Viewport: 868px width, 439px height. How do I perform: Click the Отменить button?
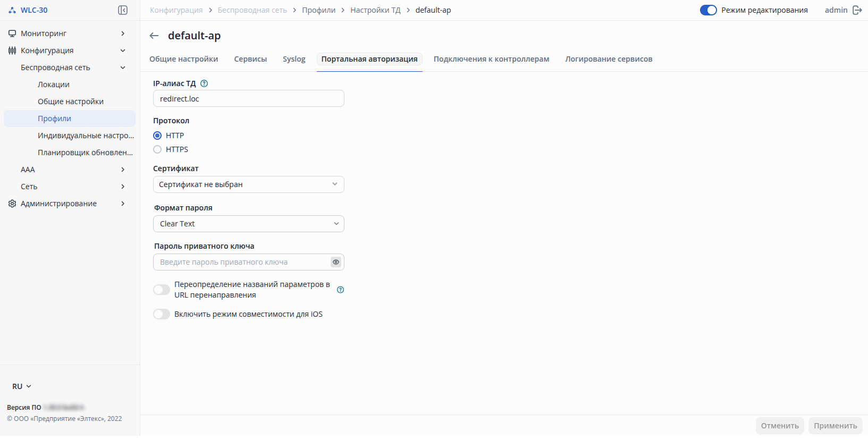pyautogui.click(x=780, y=426)
